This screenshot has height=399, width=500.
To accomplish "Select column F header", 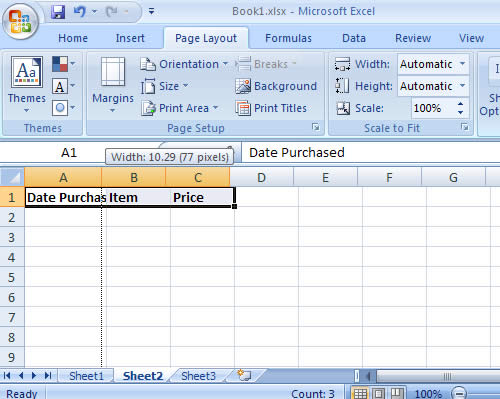I will tap(389, 177).
